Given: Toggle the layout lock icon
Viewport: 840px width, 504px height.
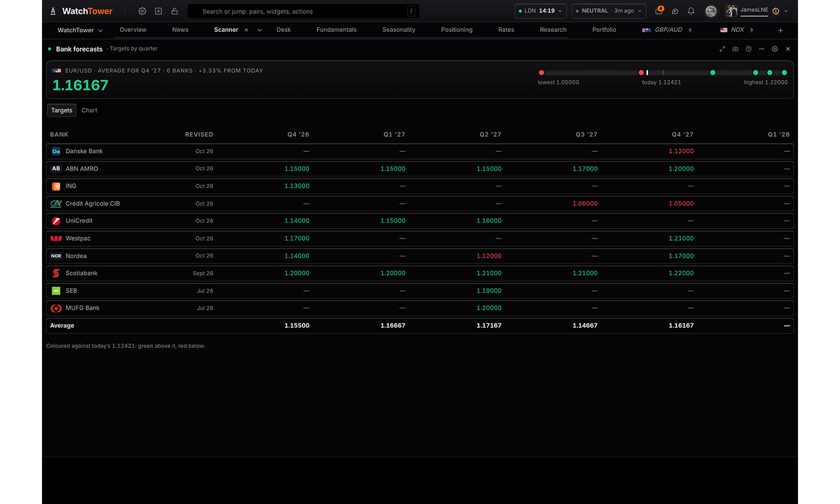Looking at the screenshot, I should coord(175,11).
